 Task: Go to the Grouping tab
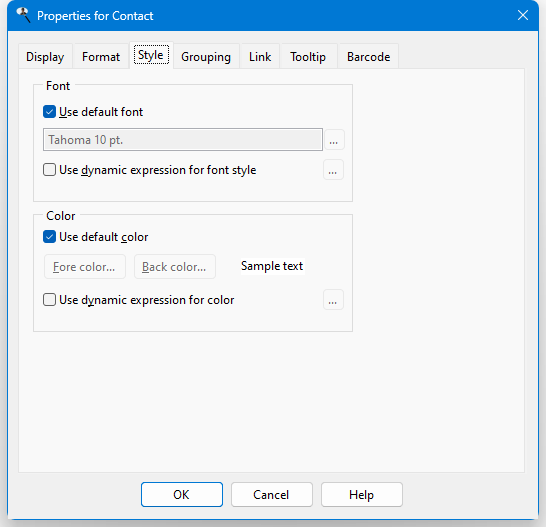coord(206,56)
